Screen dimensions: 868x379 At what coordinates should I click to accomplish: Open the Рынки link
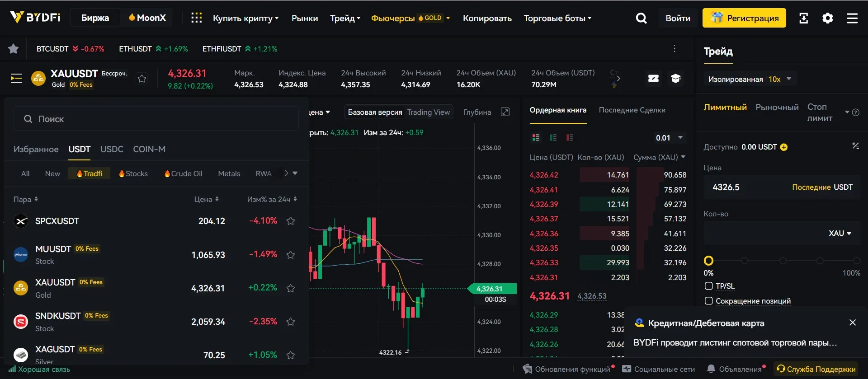(x=305, y=18)
